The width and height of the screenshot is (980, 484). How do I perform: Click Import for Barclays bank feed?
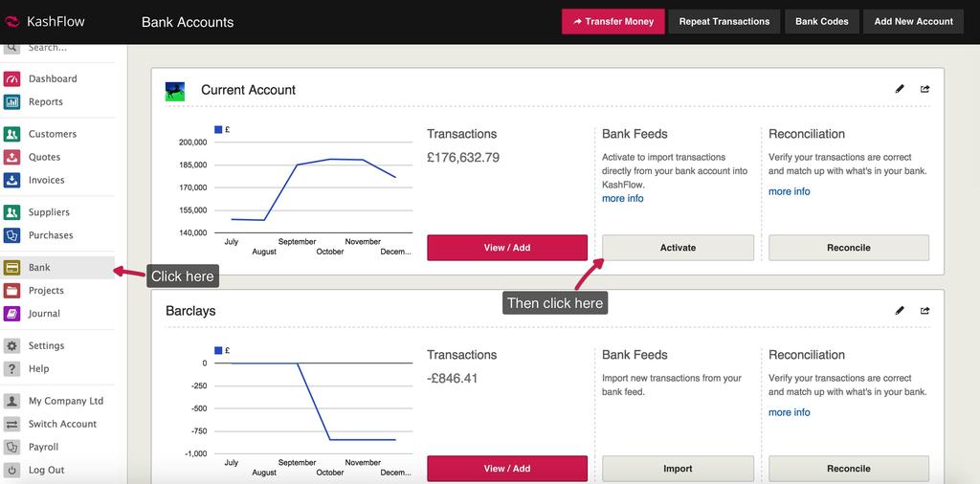(x=678, y=469)
